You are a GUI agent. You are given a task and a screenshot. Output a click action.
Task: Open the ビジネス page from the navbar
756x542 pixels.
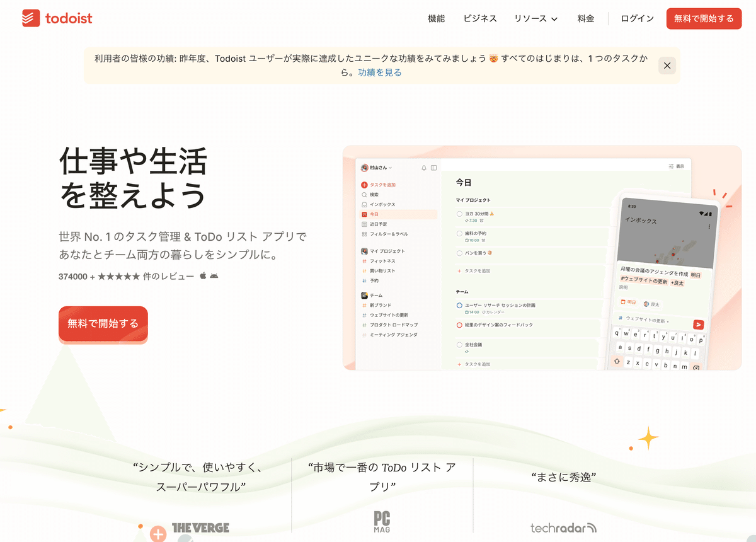coord(479,19)
